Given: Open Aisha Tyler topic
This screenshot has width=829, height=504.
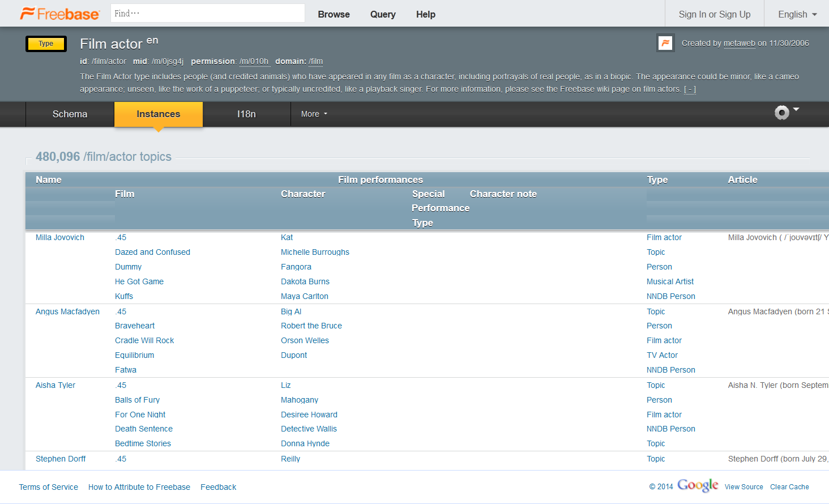Looking at the screenshot, I should point(55,385).
